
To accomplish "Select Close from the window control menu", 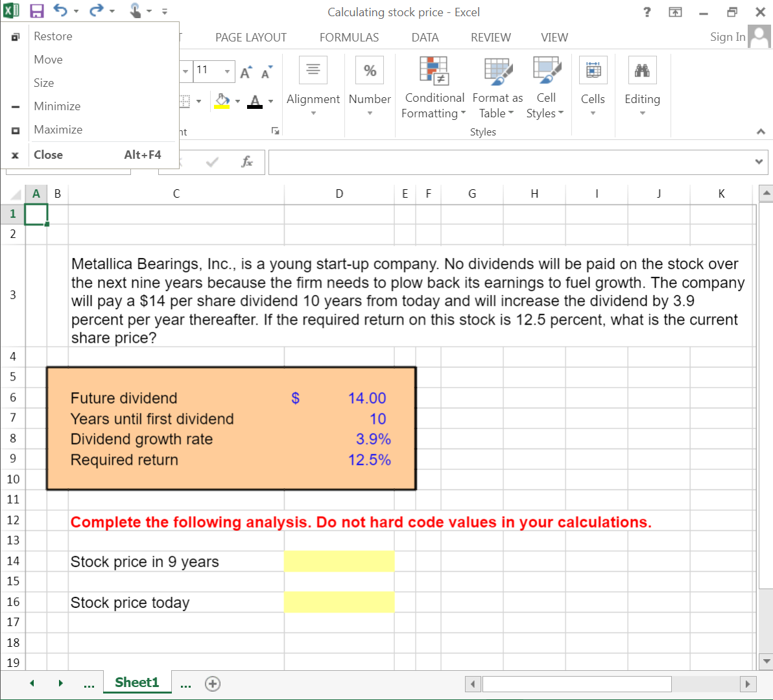I will point(48,154).
